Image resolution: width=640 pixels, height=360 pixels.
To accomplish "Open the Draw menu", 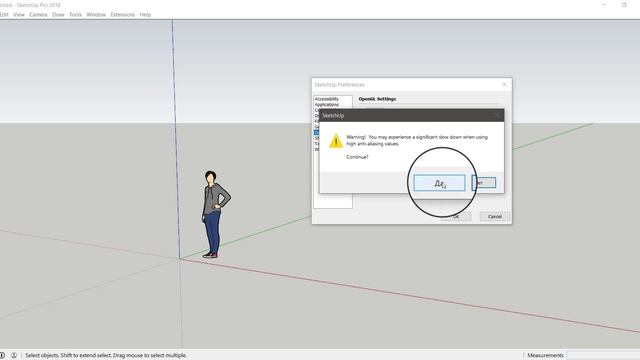I will click(58, 15).
